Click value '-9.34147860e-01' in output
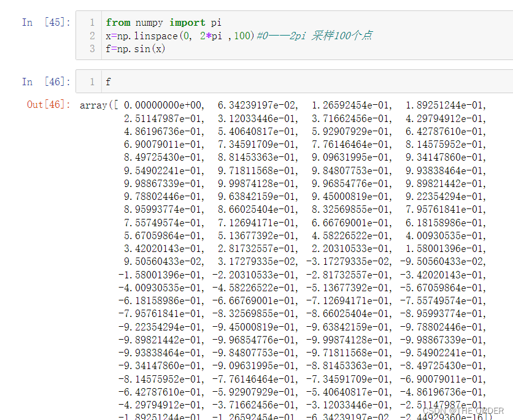513x420 pixels. [161, 366]
